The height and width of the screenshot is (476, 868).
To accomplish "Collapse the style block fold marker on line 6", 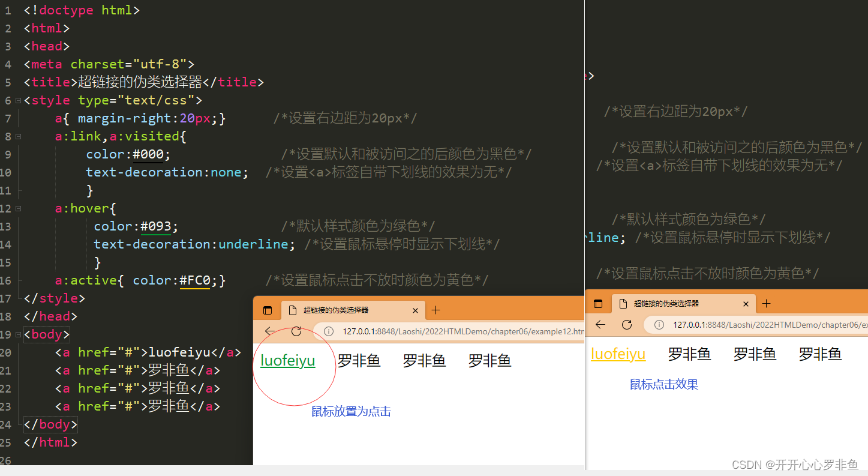I will click(18, 100).
